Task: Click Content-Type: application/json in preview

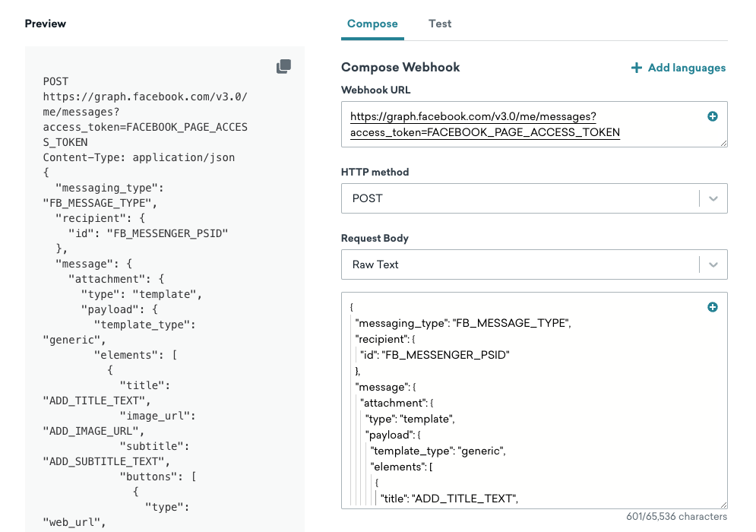Action: [x=139, y=158]
